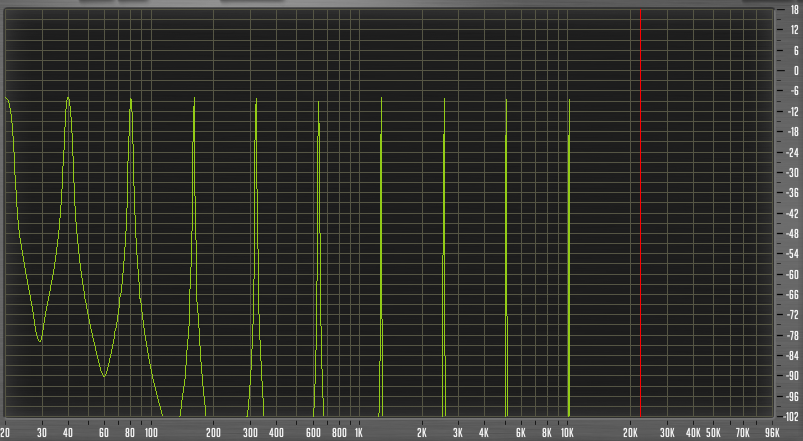803x441 pixels.
Task: Click the "2K" frequency axis label
Action: 422,433
